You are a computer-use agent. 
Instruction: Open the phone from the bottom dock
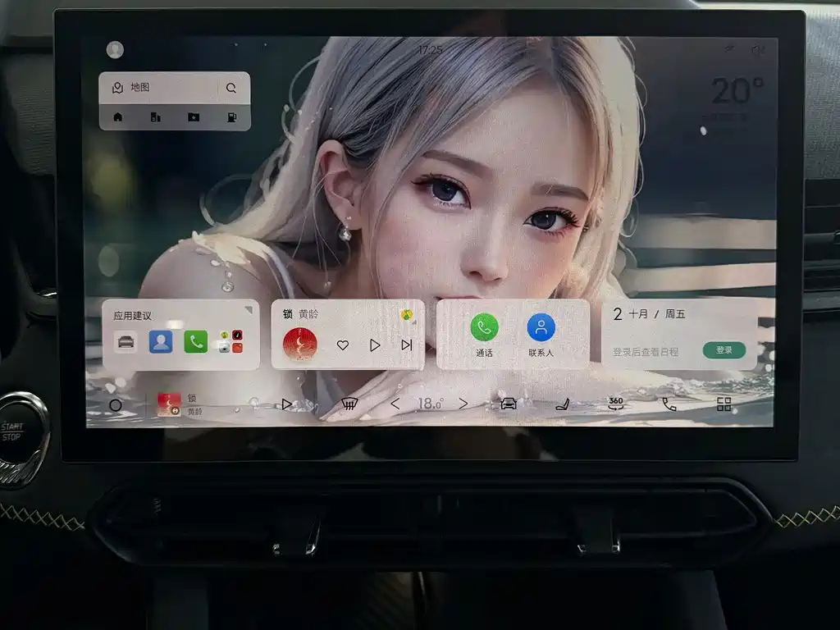669,404
